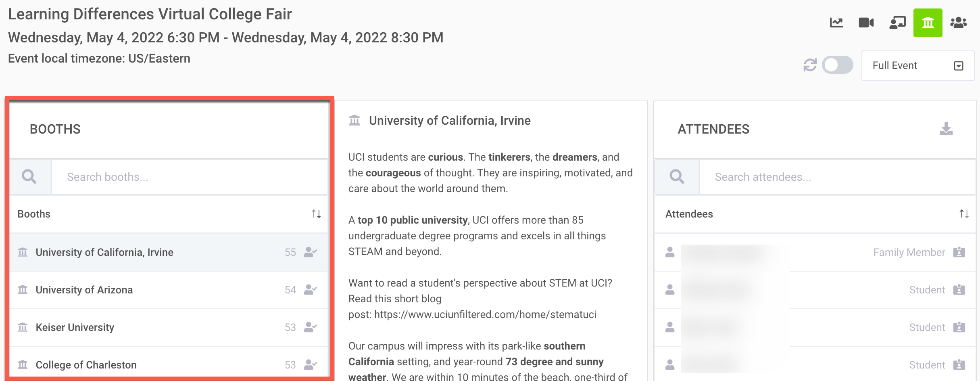Screen dimensions: 980x381
Task: Select the Keiser University booth
Action: click(x=75, y=327)
